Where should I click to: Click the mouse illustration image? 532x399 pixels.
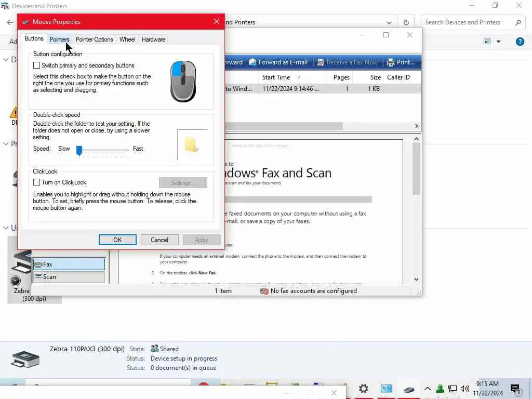pos(183,82)
